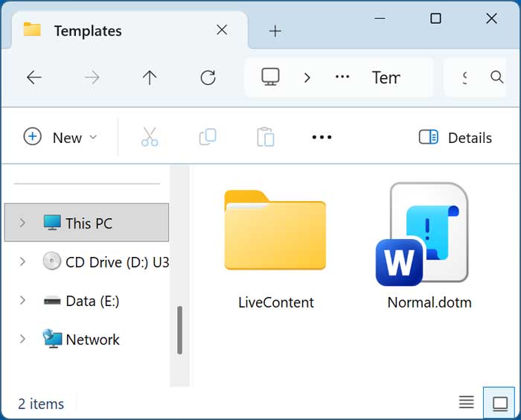Image resolution: width=521 pixels, height=420 pixels.
Task: Show hidden path segments via ellipsis
Action: click(x=342, y=77)
